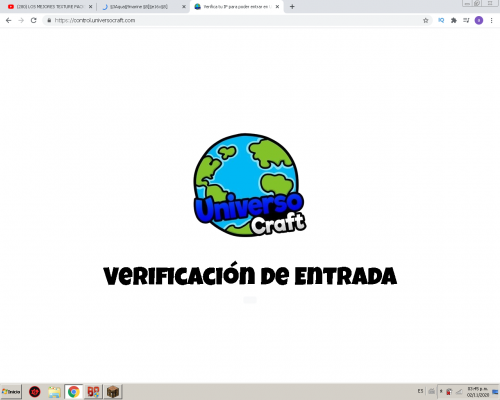Open the Minecraft block taskbar icon

[113, 392]
